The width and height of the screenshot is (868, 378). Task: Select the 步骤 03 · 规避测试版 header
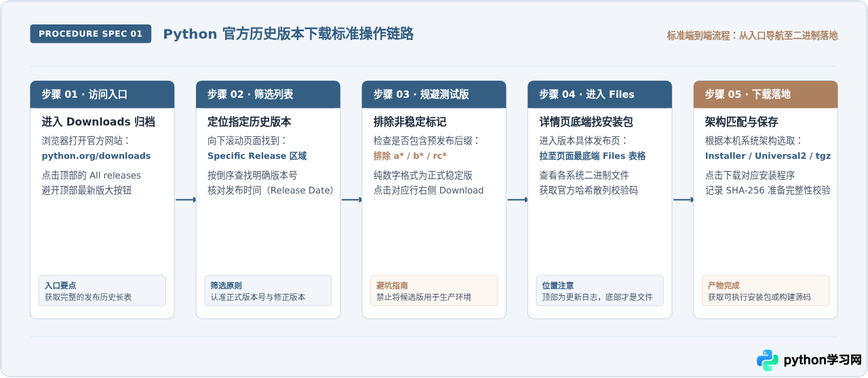[434, 94]
